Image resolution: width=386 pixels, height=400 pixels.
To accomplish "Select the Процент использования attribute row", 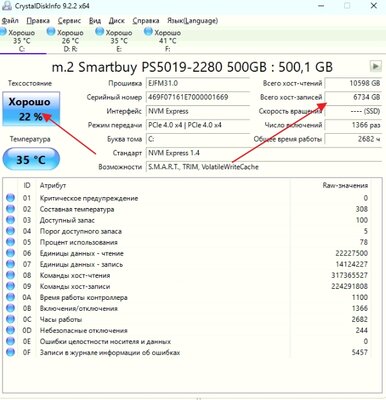I will point(187,242).
